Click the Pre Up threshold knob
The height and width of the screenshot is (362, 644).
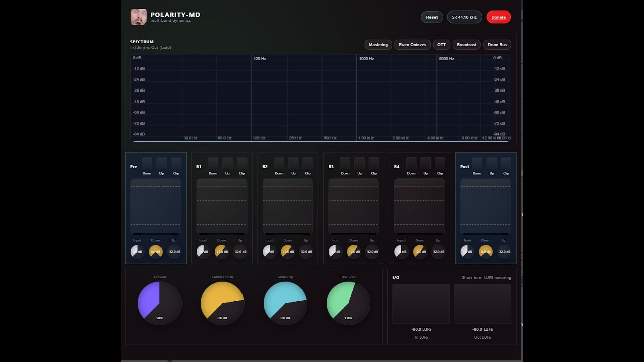174,251
